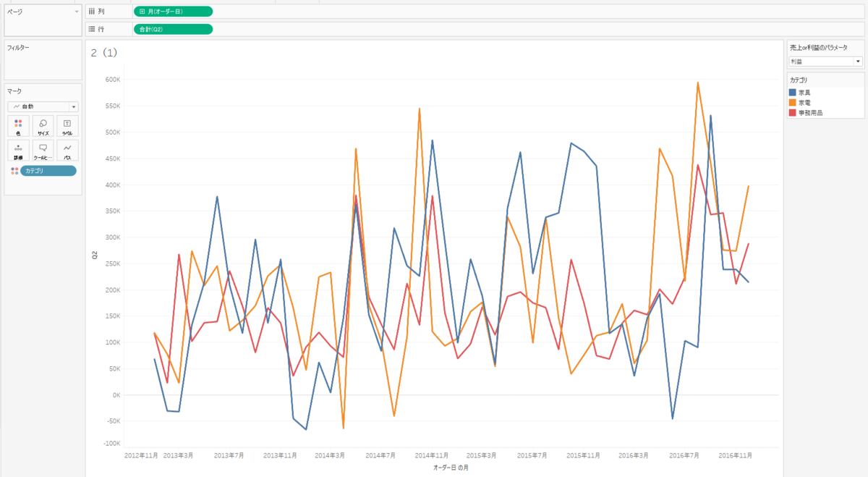Select the 詳細 (Detail) icon in the Marks card
Screen dimensions: 868x477
[18, 150]
